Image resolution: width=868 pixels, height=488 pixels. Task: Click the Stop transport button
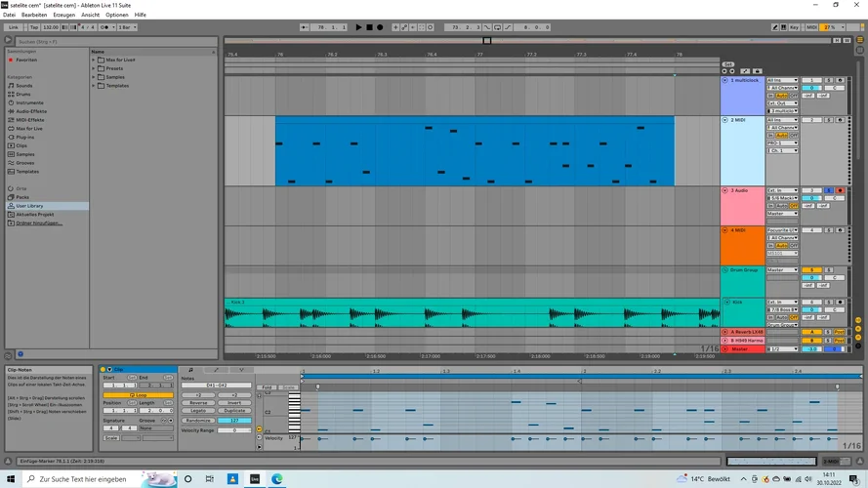[x=369, y=27]
